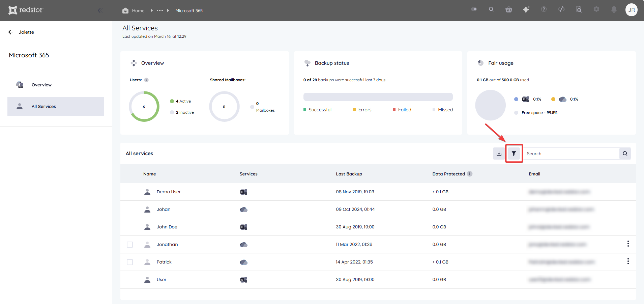
Task: Click the red Failed legend square
Action: tap(394, 110)
